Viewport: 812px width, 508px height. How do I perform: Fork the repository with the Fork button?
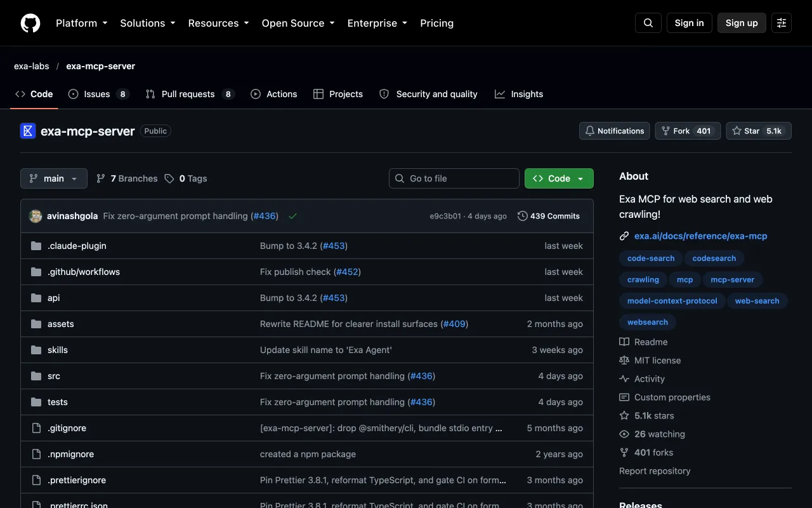pos(688,131)
